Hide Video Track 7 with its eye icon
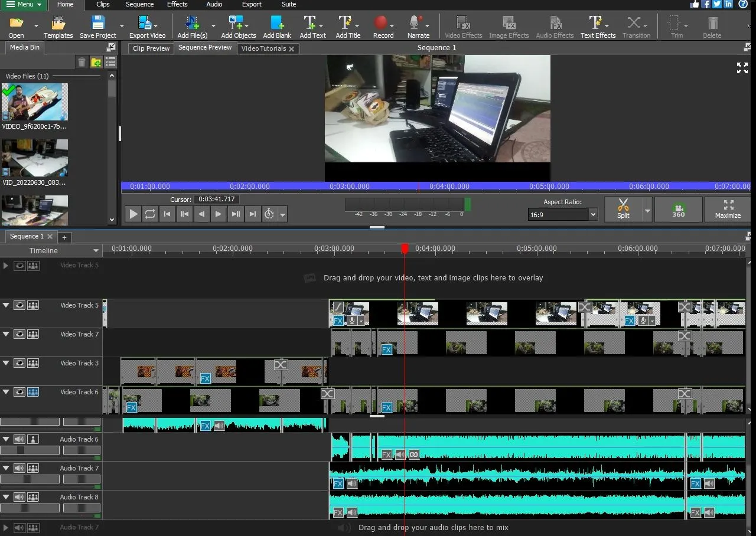Screen dimensions: 756x536 (19, 334)
